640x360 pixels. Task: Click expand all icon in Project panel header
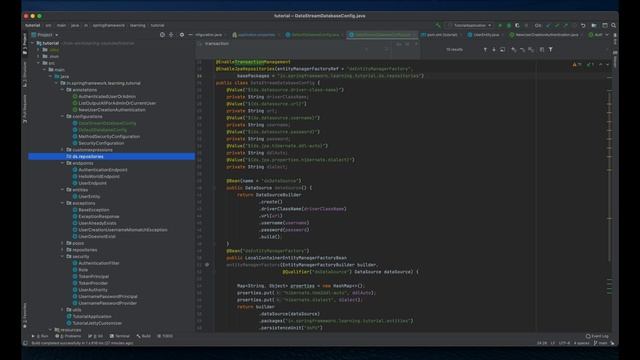(171, 35)
